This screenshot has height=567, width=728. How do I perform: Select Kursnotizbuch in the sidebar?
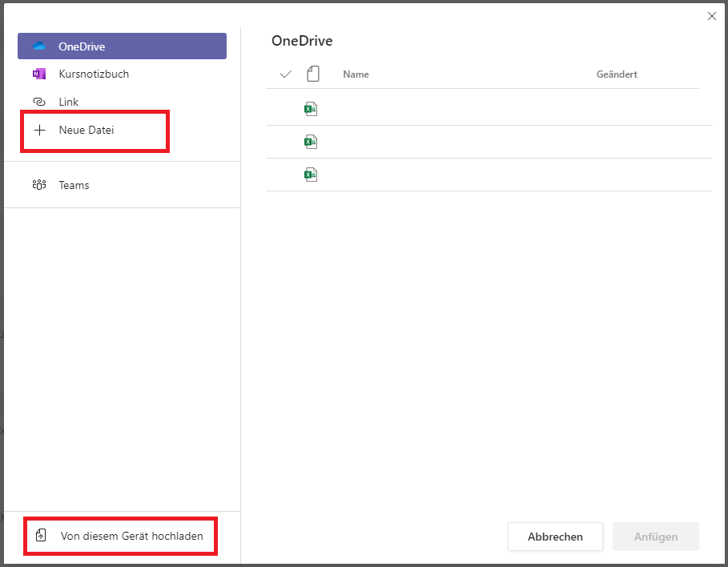click(94, 74)
